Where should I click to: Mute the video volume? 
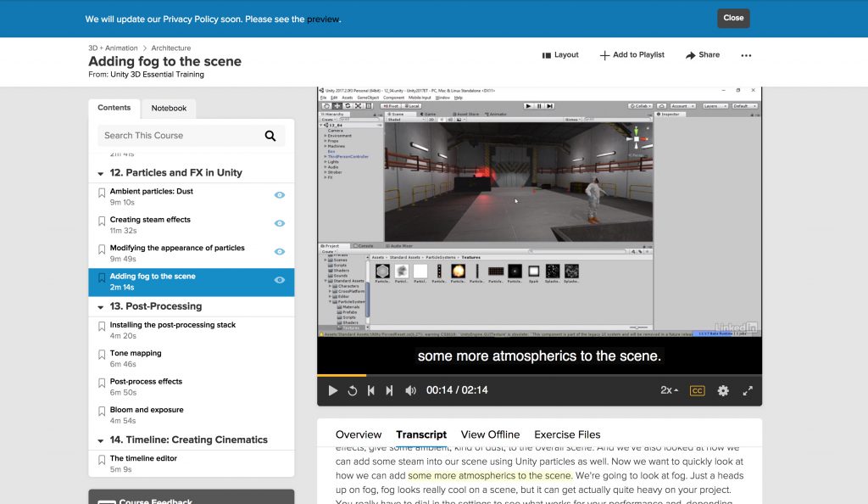coord(410,390)
